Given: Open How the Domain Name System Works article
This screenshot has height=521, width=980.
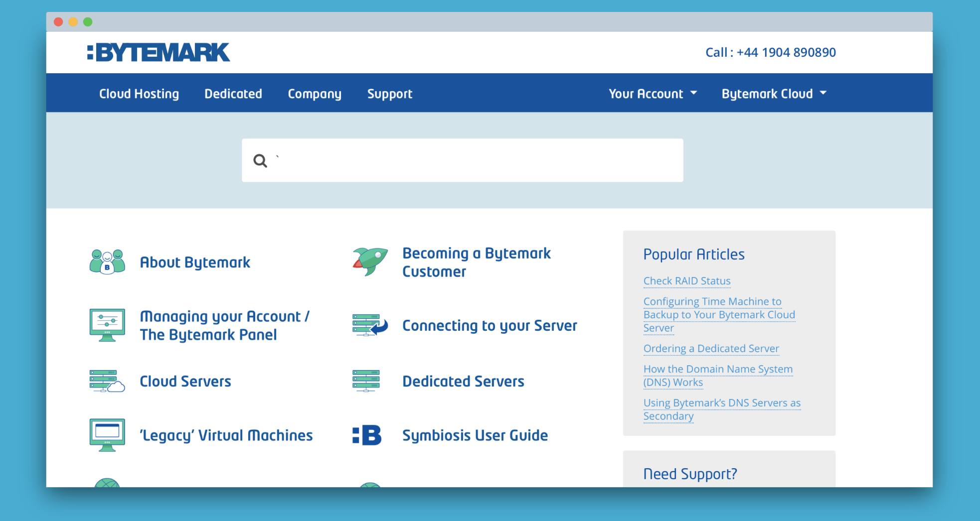Looking at the screenshot, I should (x=718, y=376).
